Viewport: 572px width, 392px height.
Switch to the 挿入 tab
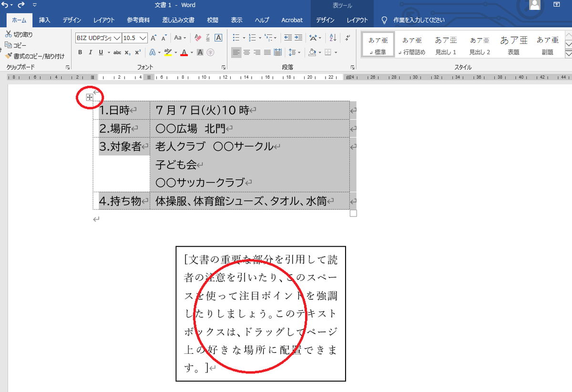[x=44, y=20]
